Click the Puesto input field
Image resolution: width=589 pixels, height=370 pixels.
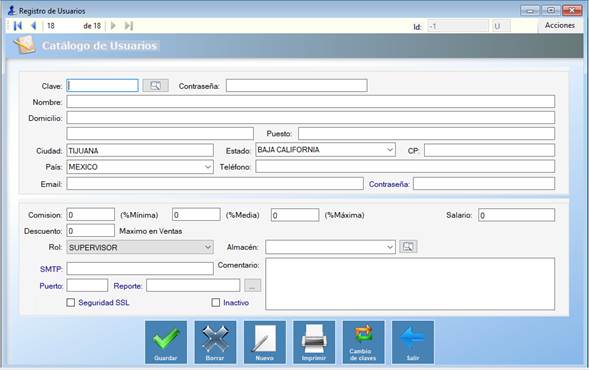click(426, 133)
